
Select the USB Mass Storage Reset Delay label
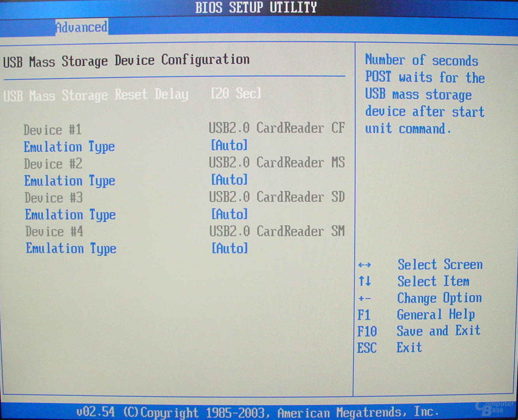point(96,95)
